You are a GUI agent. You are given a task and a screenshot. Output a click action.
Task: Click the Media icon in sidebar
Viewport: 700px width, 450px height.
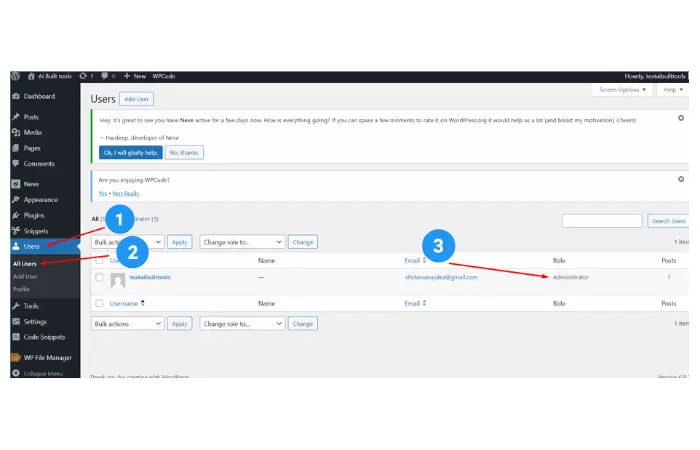coord(16,133)
